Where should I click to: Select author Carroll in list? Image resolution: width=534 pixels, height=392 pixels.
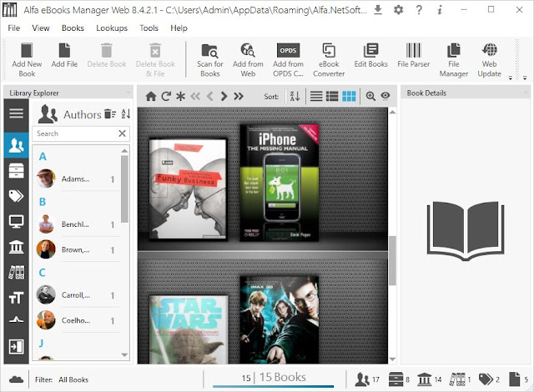click(78, 295)
